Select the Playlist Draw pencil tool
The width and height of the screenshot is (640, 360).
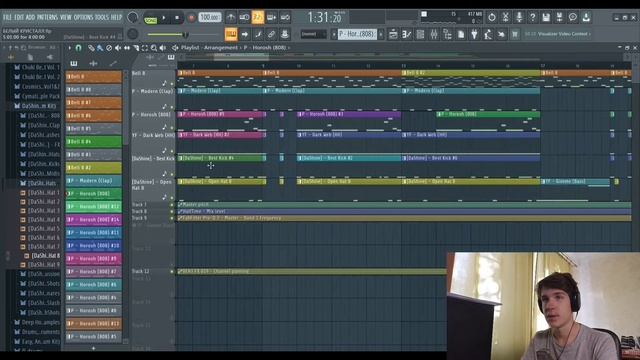(x=91, y=48)
